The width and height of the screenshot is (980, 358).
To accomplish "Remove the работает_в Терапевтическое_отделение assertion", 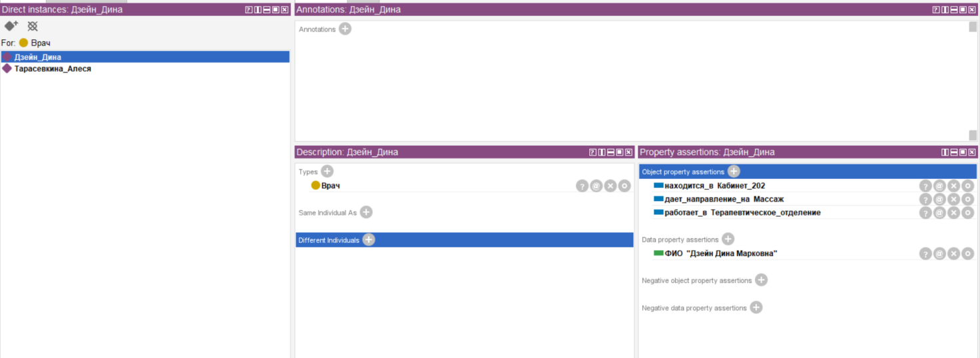I will (x=953, y=213).
